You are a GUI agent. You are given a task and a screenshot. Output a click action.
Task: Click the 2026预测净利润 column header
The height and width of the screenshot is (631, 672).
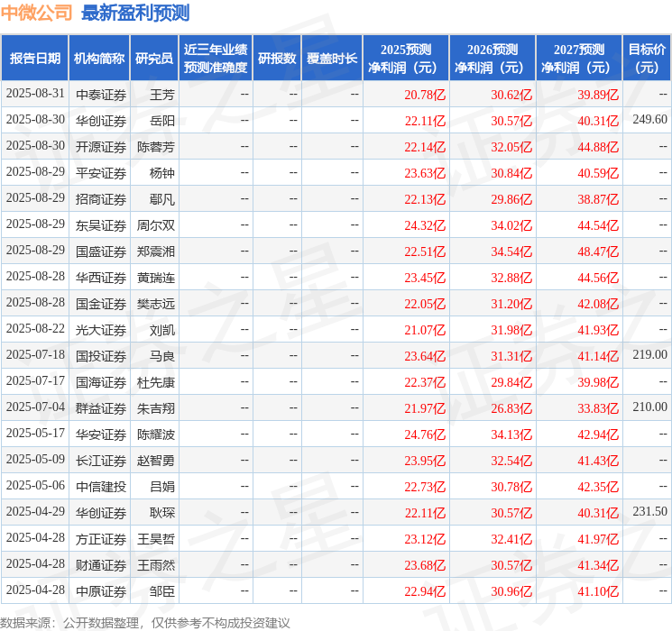tap(492, 59)
